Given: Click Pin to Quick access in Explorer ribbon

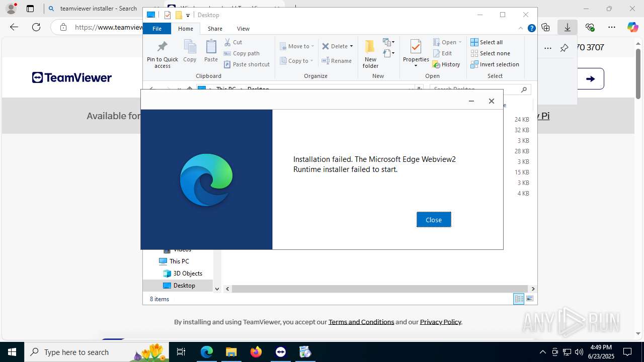Looking at the screenshot, I should [162, 54].
